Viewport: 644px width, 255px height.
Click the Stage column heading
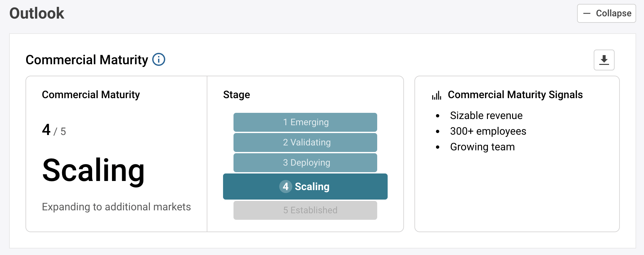(x=236, y=95)
